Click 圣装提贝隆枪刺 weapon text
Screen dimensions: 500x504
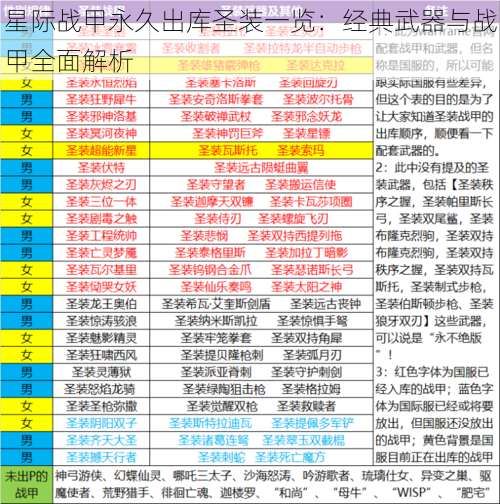pyautogui.click(x=222, y=355)
